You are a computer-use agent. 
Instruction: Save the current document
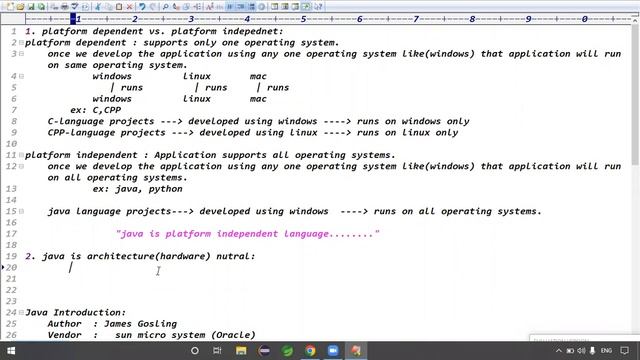coord(31,7)
